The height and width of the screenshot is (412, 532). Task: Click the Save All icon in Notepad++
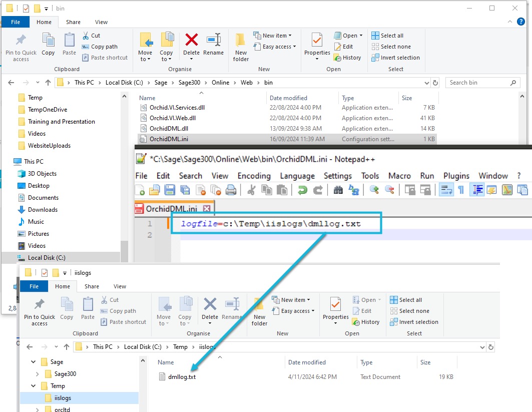coord(185,190)
